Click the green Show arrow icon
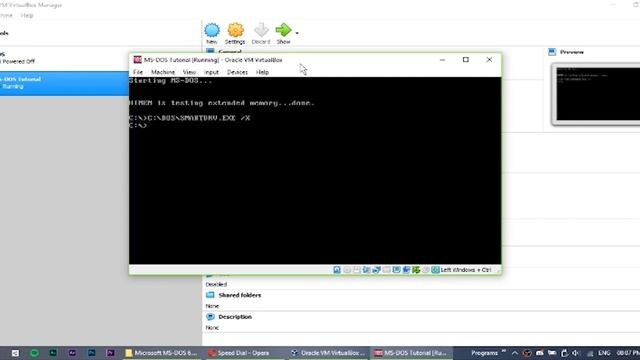Viewport: 640px width, 360px height. tap(283, 30)
